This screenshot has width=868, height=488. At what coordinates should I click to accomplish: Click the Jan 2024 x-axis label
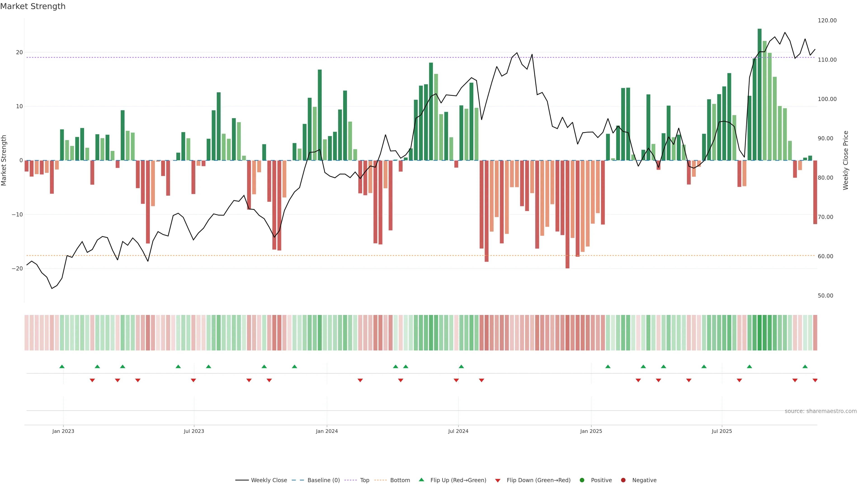click(x=326, y=431)
